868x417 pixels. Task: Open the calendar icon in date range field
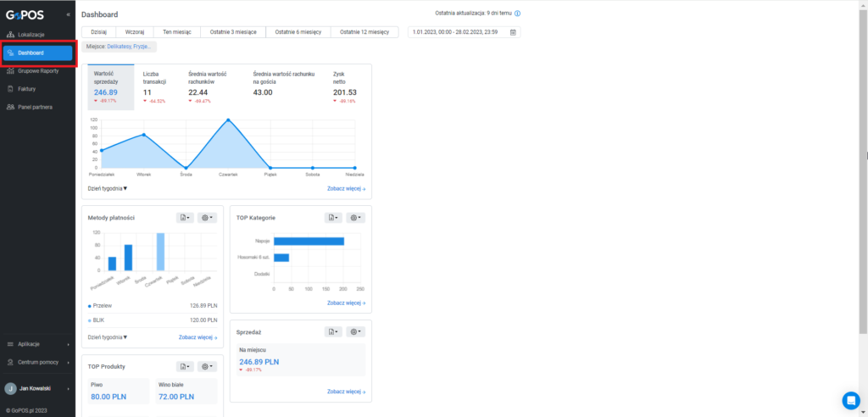click(513, 32)
